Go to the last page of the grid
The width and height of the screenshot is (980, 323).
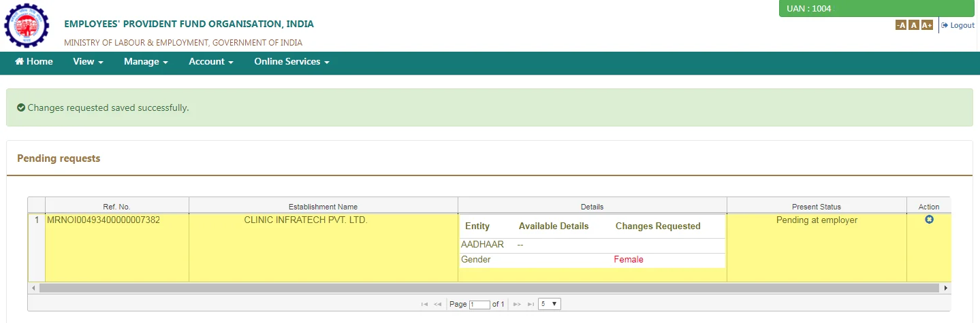click(531, 304)
